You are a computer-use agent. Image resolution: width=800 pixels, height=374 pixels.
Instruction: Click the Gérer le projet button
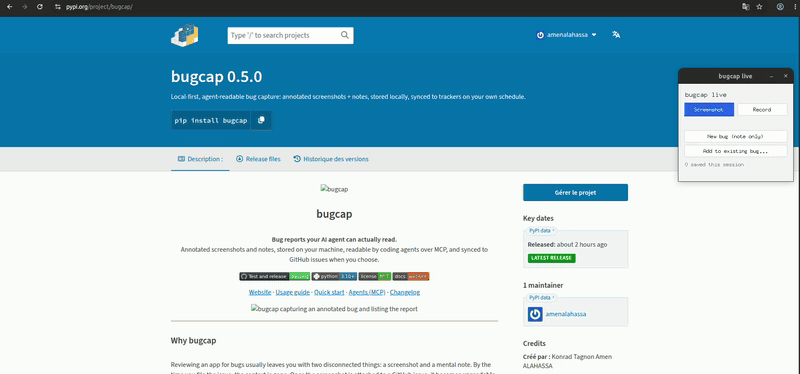[575, 193]
